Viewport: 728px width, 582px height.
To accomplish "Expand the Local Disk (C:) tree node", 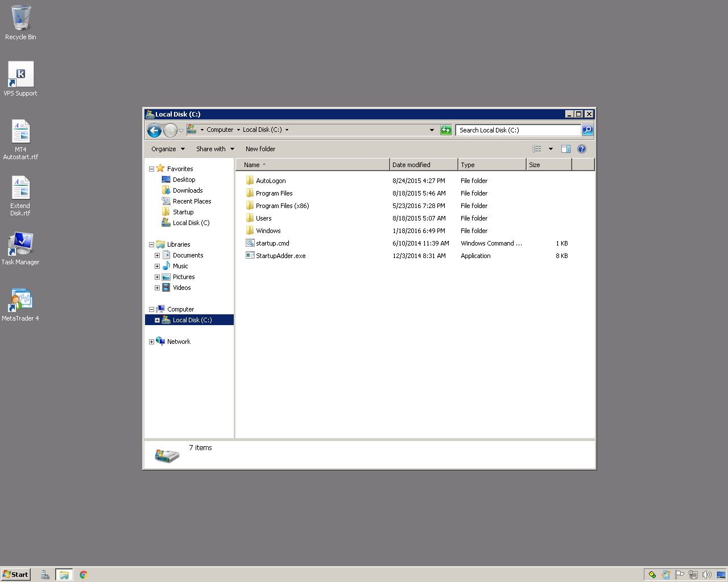I will point(157,320).
